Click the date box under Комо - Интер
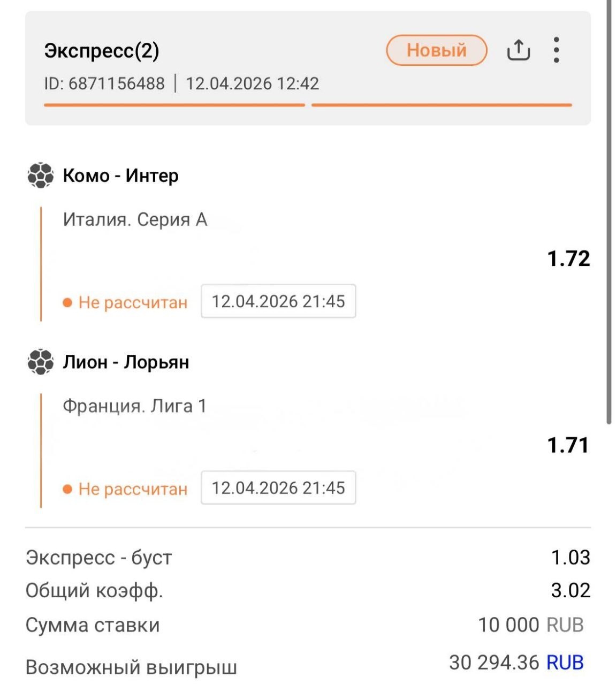The width and height of the screenshot is (616, 685). 278,301
